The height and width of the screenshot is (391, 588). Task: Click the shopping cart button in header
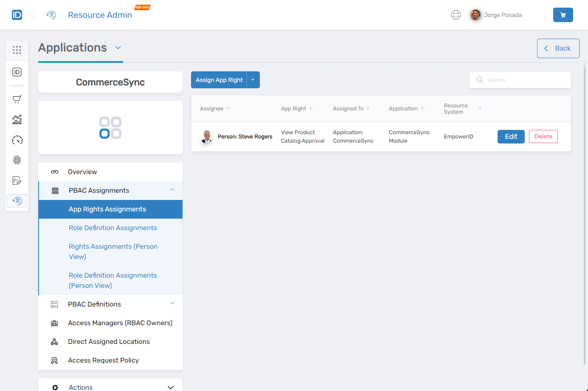tap(563, 15)
